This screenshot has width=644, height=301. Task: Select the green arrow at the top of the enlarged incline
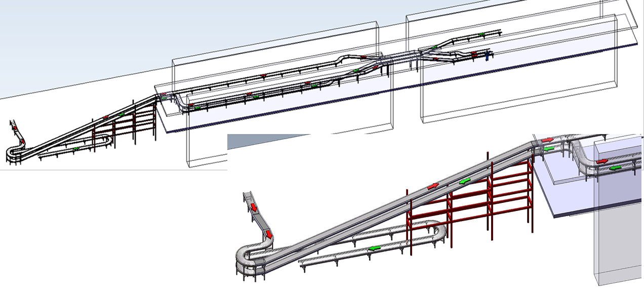click(549, 149)
